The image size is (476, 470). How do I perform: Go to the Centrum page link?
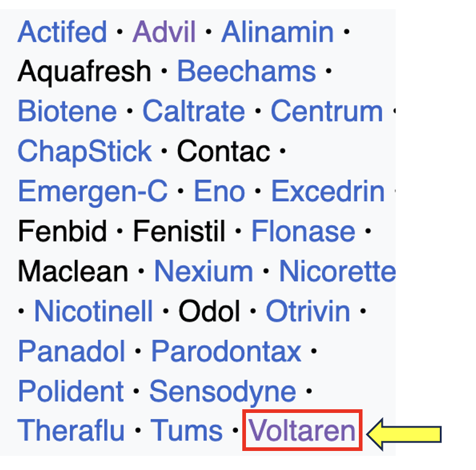click(x=326, y=112)
